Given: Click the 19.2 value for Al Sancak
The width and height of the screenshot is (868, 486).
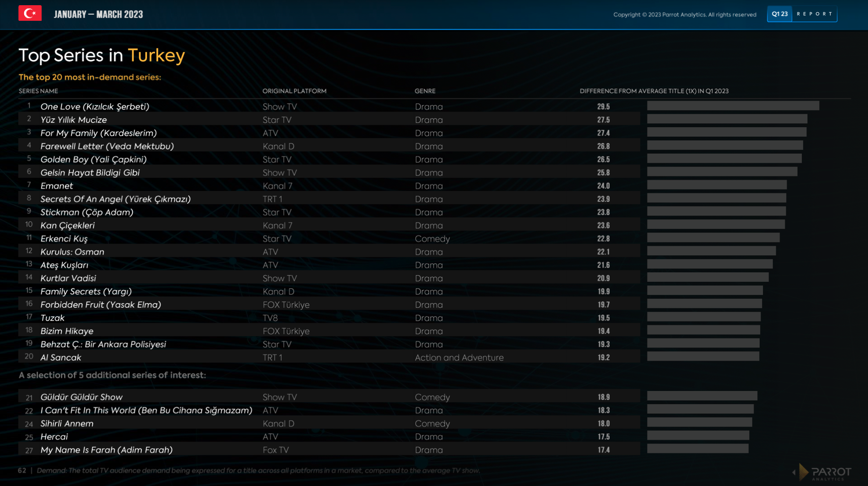Looking at the screenshot, I should click(604, 358).
